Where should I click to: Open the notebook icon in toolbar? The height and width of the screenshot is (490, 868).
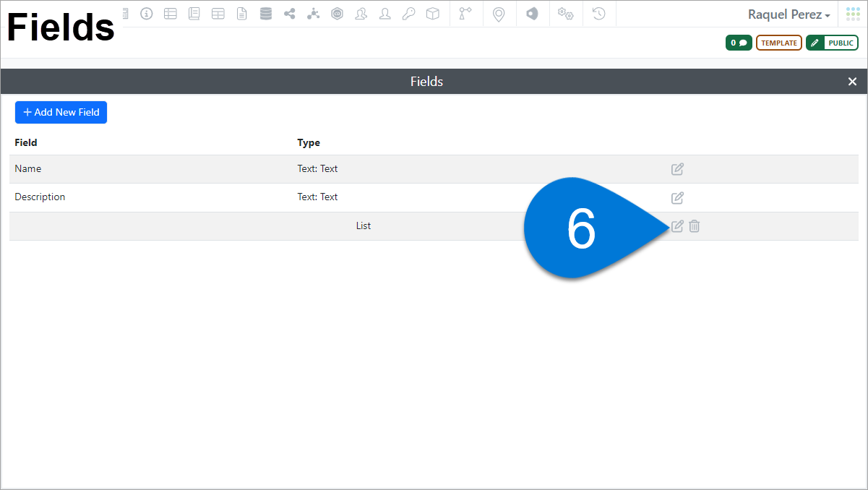click(x=194, y=14)
